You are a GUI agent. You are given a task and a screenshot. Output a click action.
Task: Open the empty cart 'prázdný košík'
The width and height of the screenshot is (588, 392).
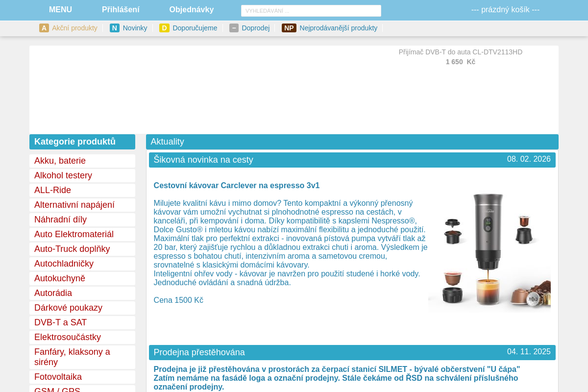(505, 10)
